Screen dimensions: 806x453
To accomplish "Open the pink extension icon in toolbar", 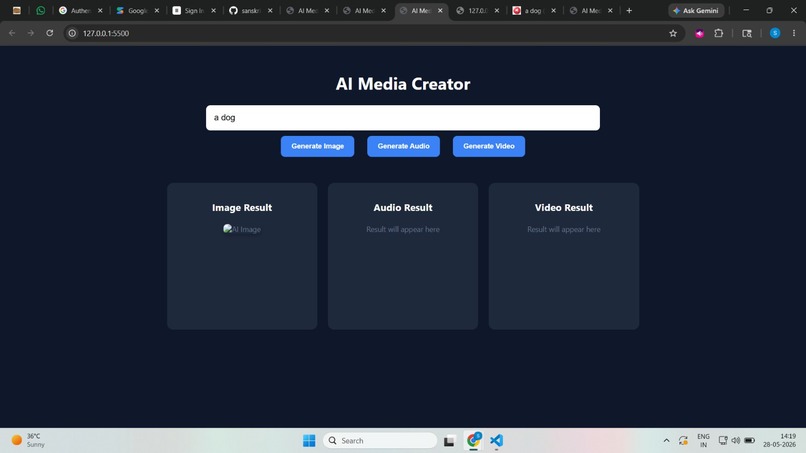I will (700, 33).
